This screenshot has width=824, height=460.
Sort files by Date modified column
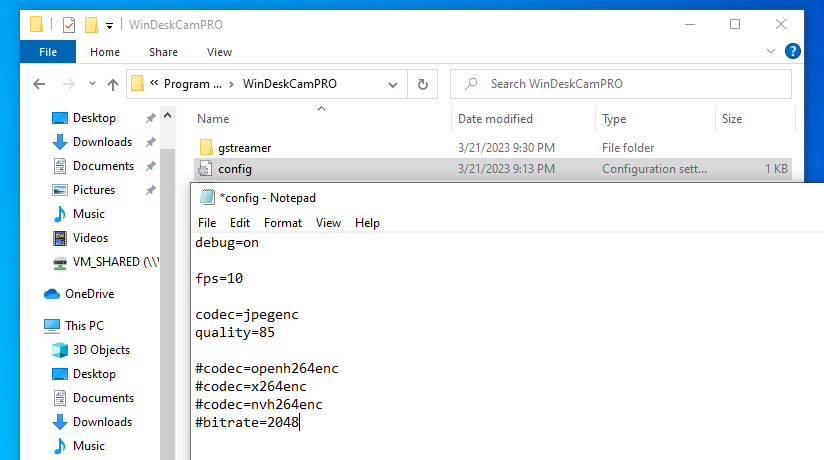point(495,119)
